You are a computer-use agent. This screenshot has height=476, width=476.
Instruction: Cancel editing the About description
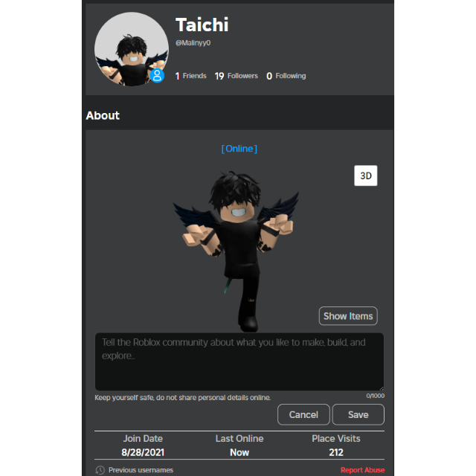(303, 415)
